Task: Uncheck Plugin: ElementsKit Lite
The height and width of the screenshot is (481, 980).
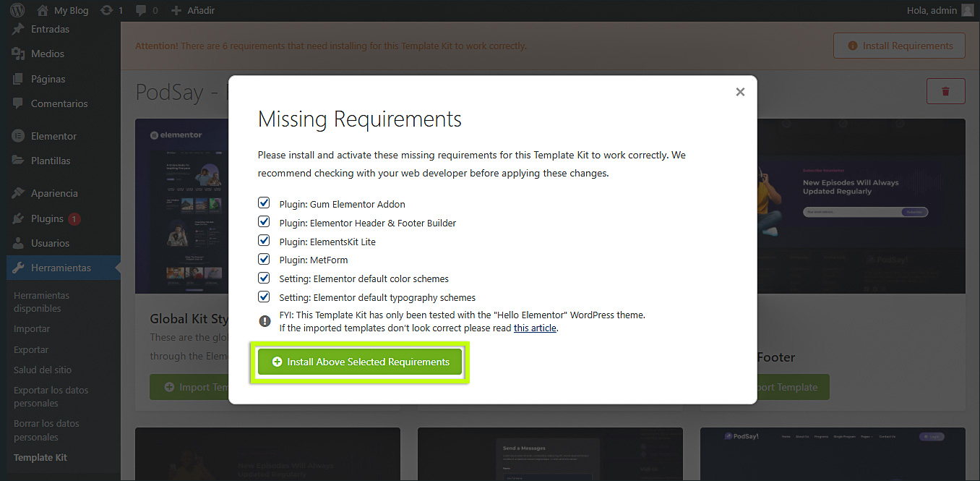Action: tap(264, 241)
